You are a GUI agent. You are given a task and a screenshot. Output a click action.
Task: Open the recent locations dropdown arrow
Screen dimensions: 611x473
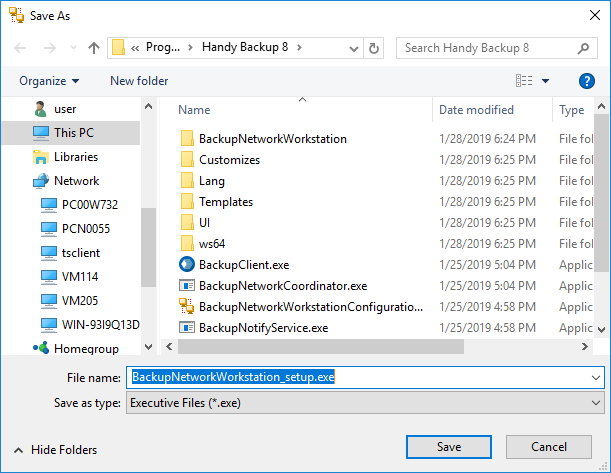click(x=73, y=48)
